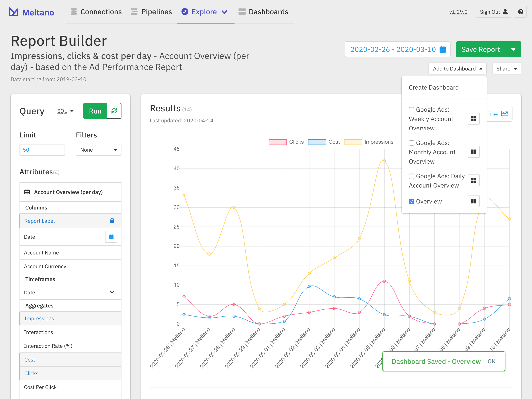
Task: Open the help question mark icon
Action: point(520,12)
